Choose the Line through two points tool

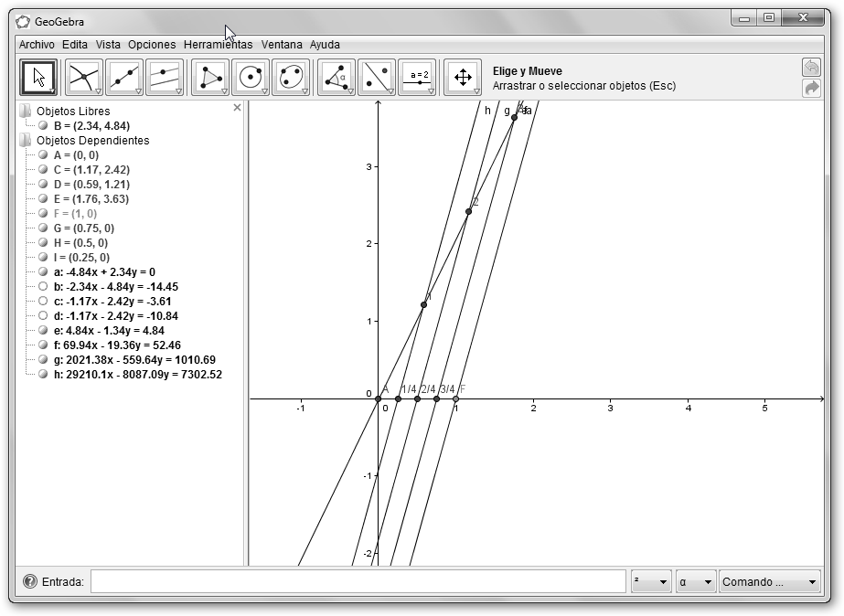click(123, 78)
